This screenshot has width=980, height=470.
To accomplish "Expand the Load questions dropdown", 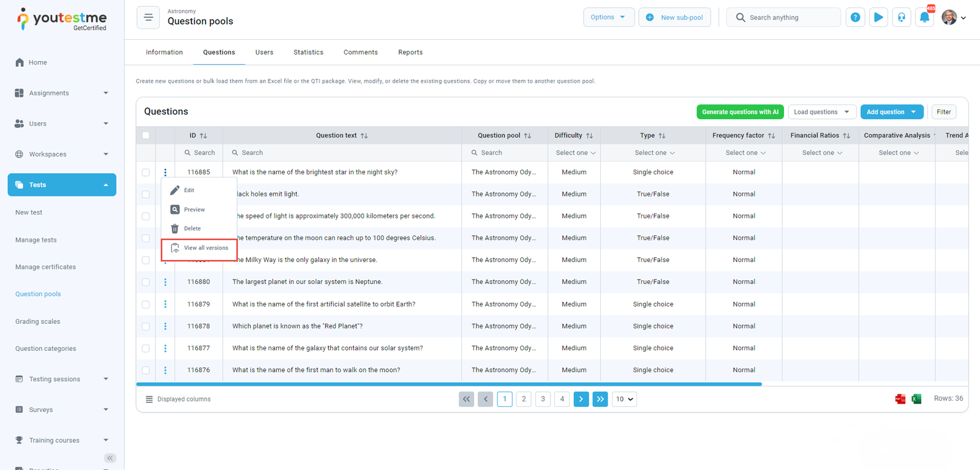I will click(821, 112).
